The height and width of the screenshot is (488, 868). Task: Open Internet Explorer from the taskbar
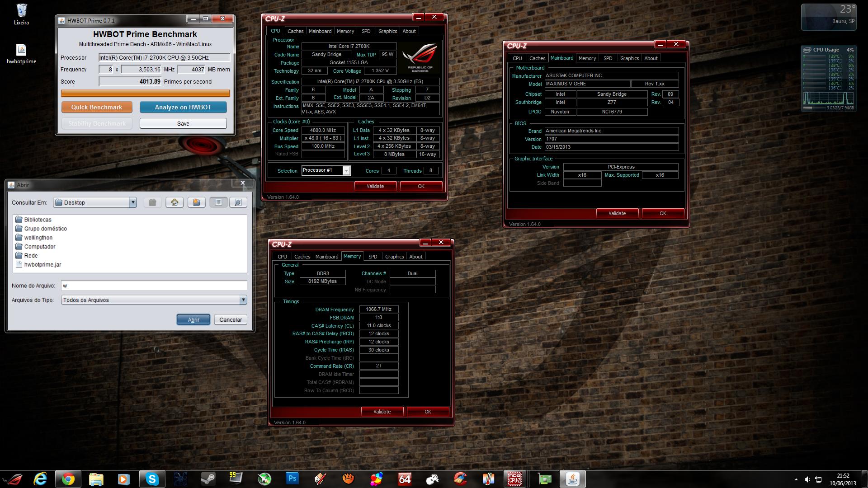click(x=41, y=479)
